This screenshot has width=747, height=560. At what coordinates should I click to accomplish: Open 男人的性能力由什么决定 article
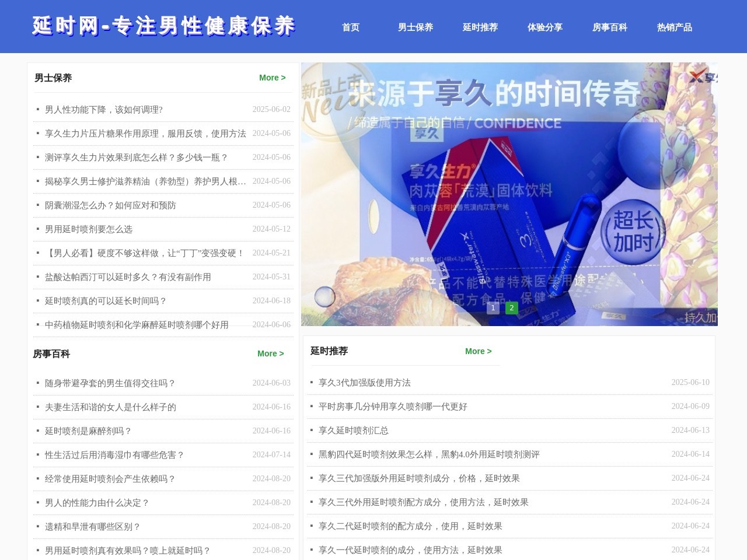(97, 503)
